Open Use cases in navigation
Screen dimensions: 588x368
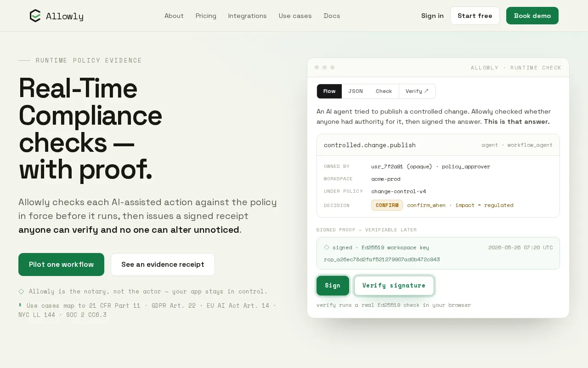click(295, 16)
